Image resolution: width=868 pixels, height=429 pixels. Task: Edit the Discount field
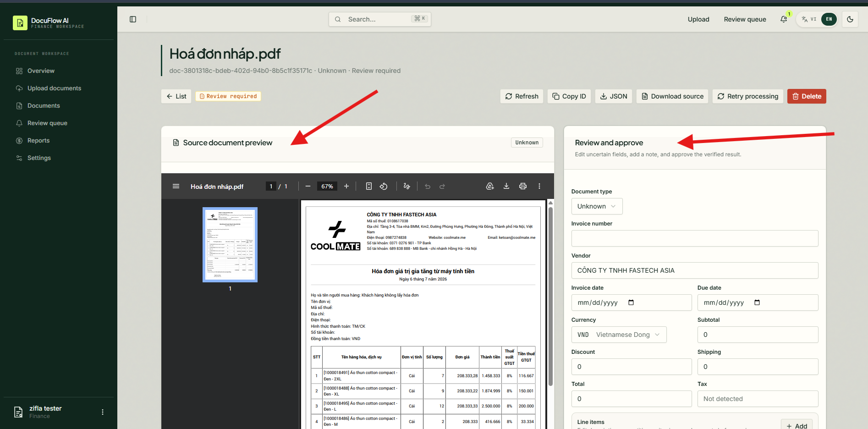tap(632, 367)
